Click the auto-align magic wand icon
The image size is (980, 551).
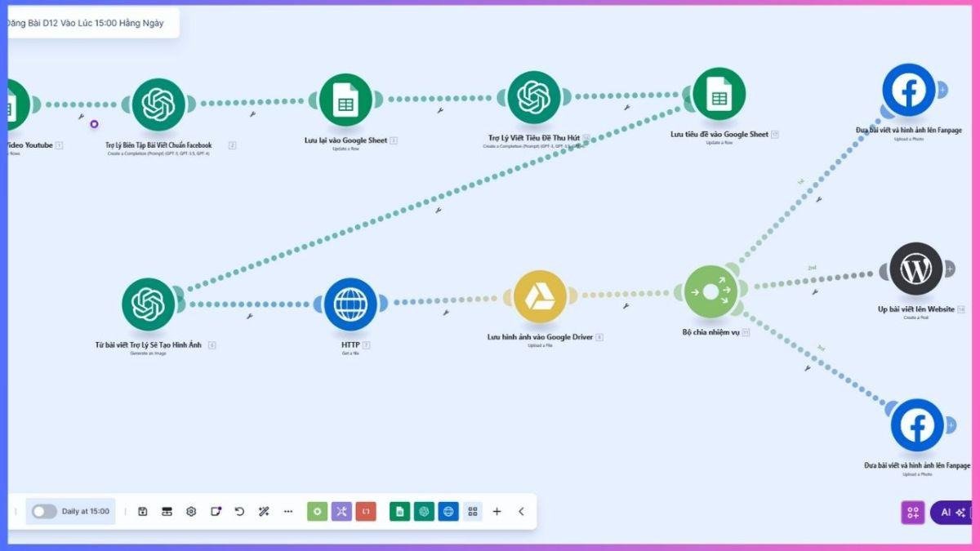(264, 512)
